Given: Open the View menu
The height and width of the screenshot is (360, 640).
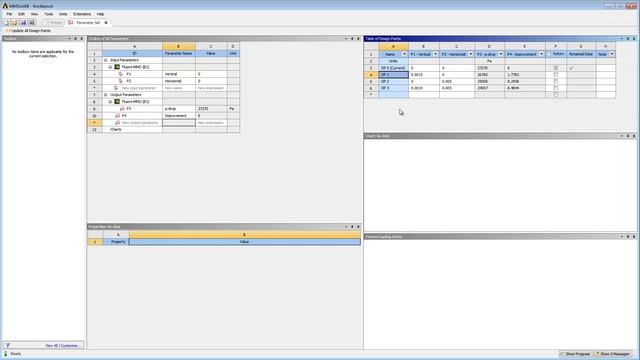Looking at the screenshot, I should tap(34, 14).
